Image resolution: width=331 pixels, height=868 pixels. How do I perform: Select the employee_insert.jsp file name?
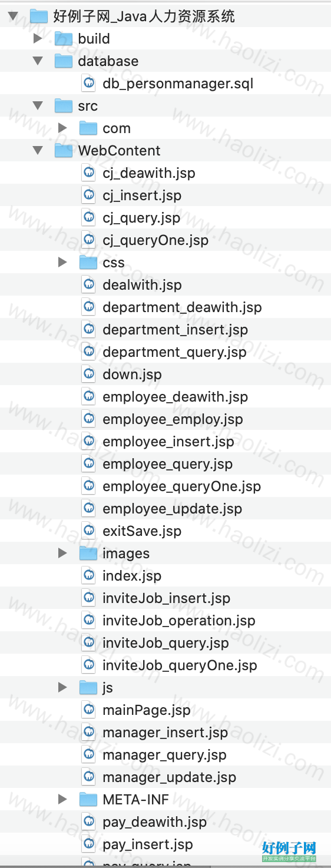[168, 442]
